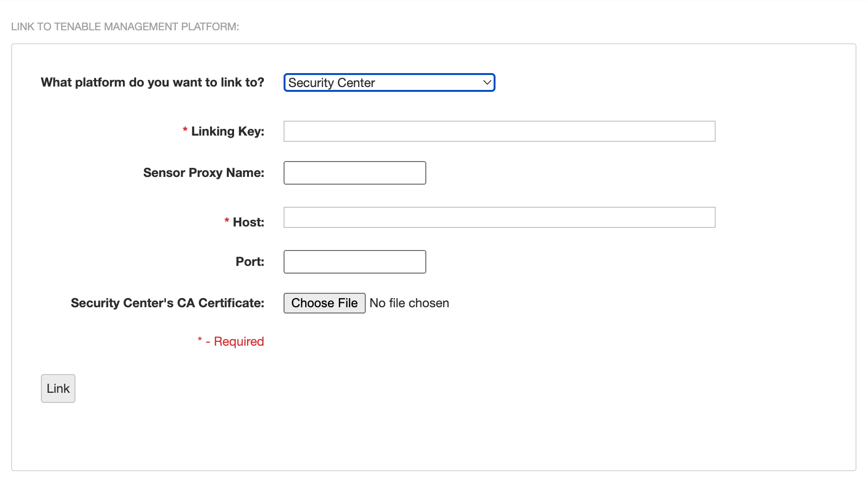Click the 'No file chosen' text
Screen dimensions: 868x501
pos(409,303)
